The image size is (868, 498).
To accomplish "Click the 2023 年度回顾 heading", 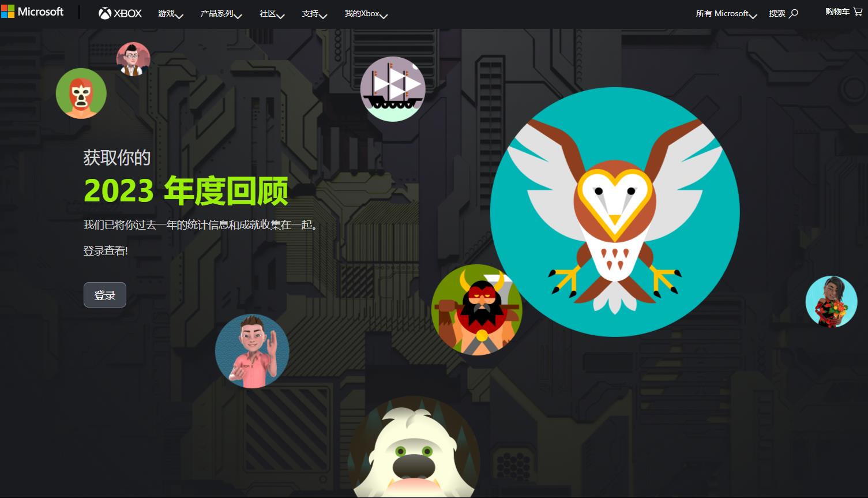I will pos(186,191).
